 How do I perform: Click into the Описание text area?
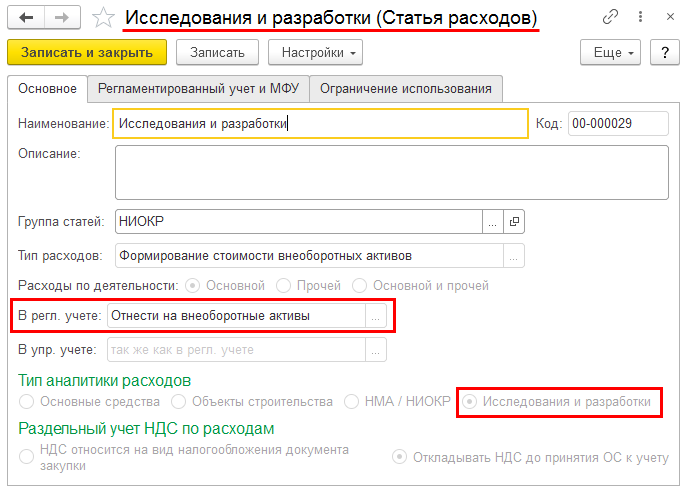tap(392, 173)
